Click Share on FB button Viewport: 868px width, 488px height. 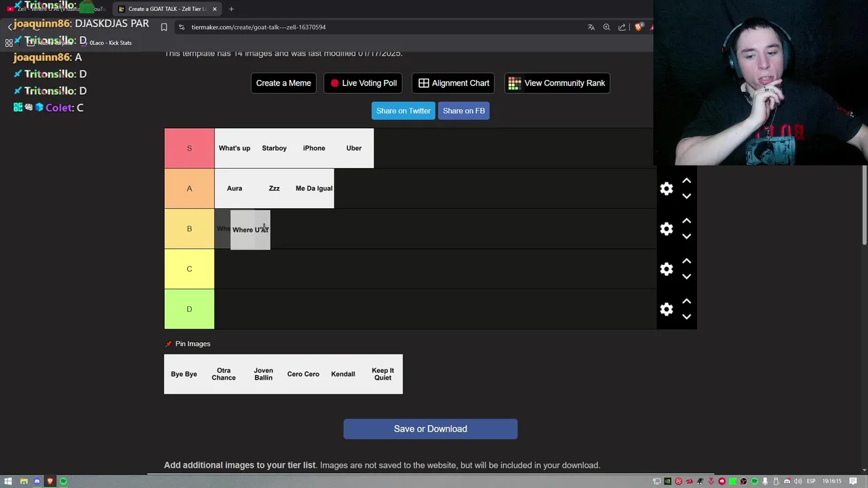pyautogui.click(x=464, y=110)
